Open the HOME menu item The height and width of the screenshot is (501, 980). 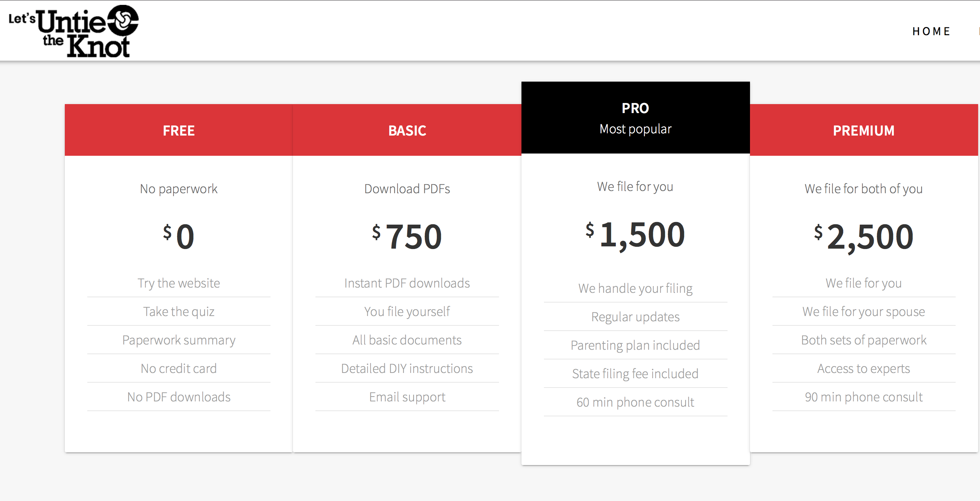[931, 31]
